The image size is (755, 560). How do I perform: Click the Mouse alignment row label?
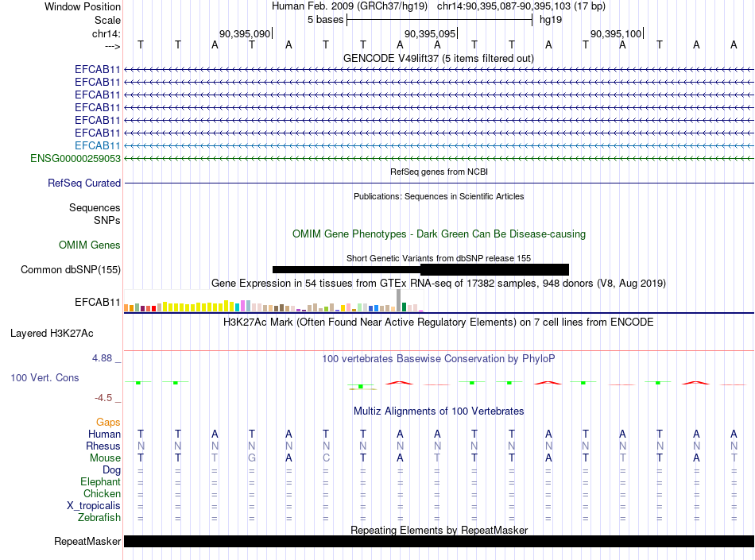[105, 458]
